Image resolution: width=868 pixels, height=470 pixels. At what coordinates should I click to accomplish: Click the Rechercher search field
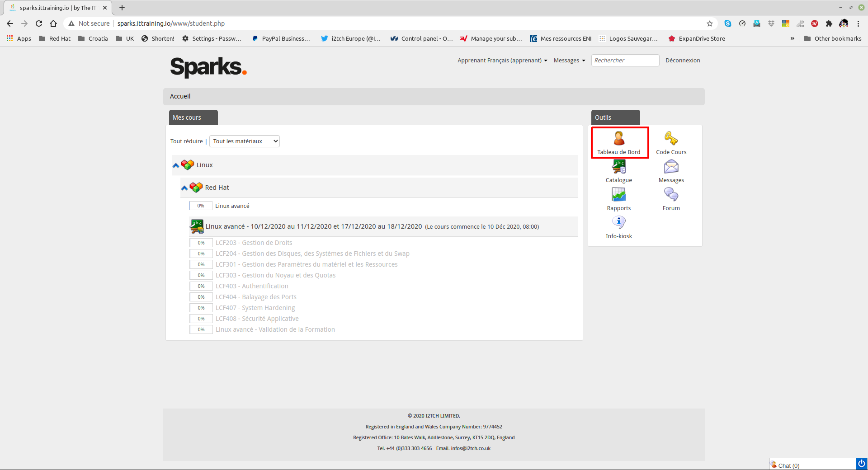(x=625, y=60)
